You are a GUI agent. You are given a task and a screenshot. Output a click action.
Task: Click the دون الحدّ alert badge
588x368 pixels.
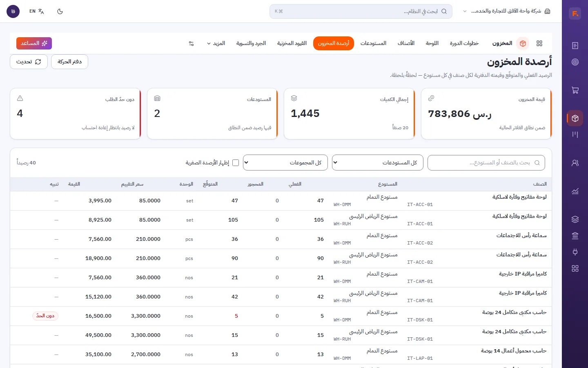[x=45, y=316]
